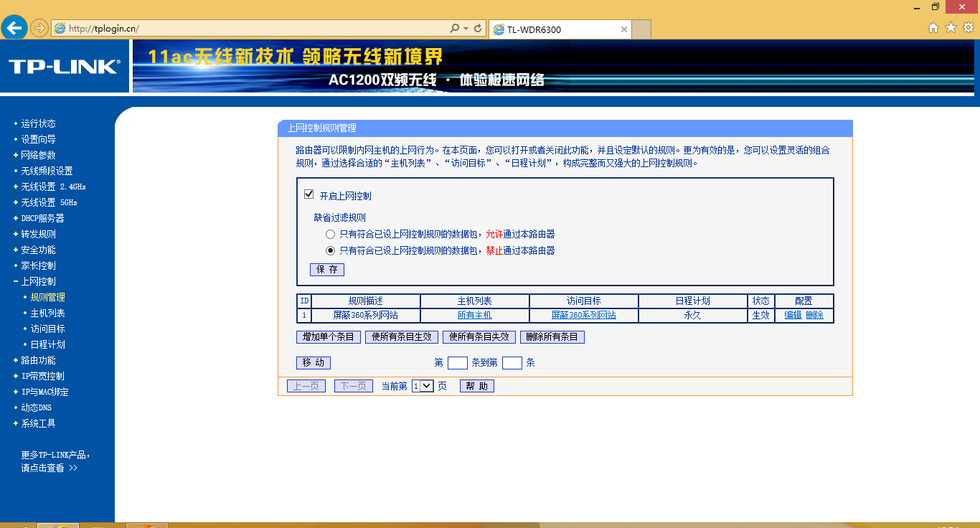
Task: Click the 使所有条目生效 button
Action: [x=402, y=337]
